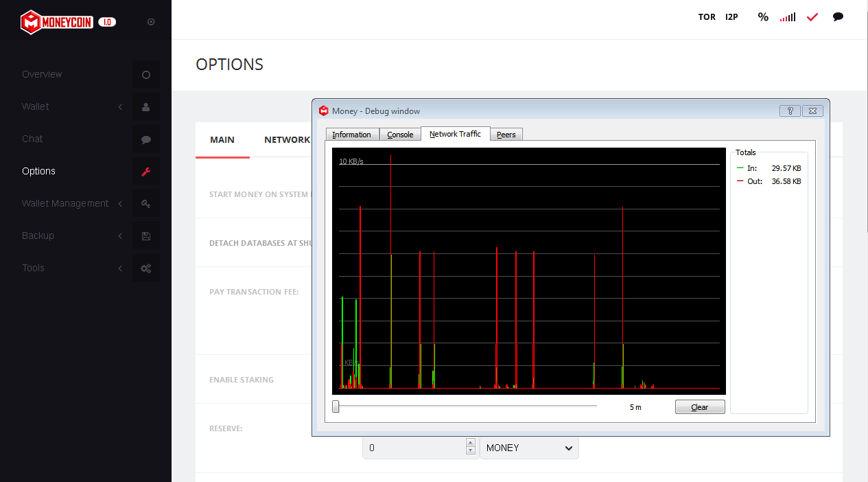Click the Clear button for traffic graph
Image resolution: width=868 pixels, height=482 pixels.
[700, 407]
